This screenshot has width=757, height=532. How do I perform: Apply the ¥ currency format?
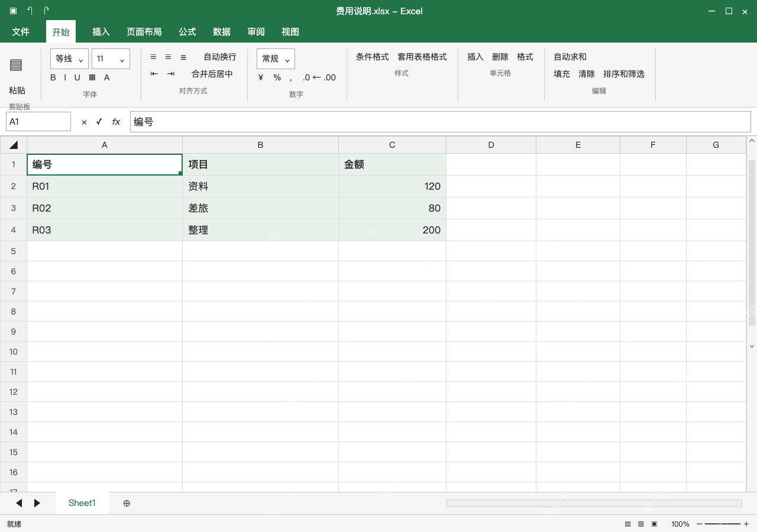coord(261,77)
